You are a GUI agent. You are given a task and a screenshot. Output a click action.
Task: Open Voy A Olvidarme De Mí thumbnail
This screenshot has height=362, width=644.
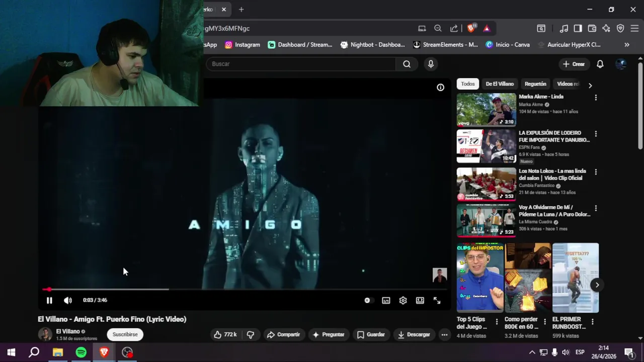tap(487, 220)
